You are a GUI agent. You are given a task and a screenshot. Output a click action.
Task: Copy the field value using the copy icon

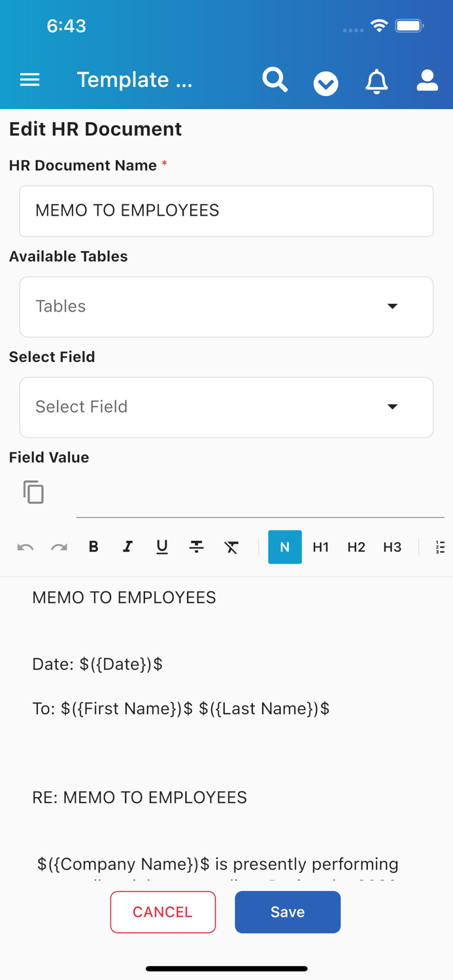(33, 492)
